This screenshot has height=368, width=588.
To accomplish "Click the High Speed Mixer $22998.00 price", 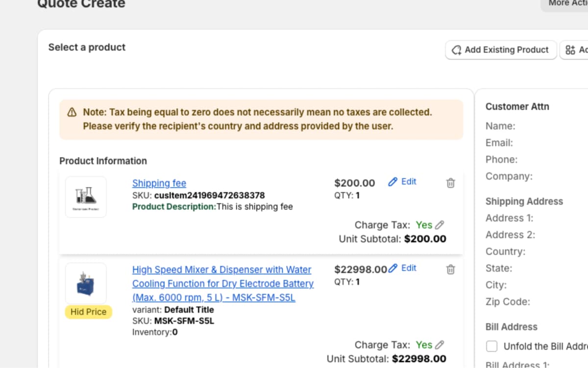I will tap(360, 269).
